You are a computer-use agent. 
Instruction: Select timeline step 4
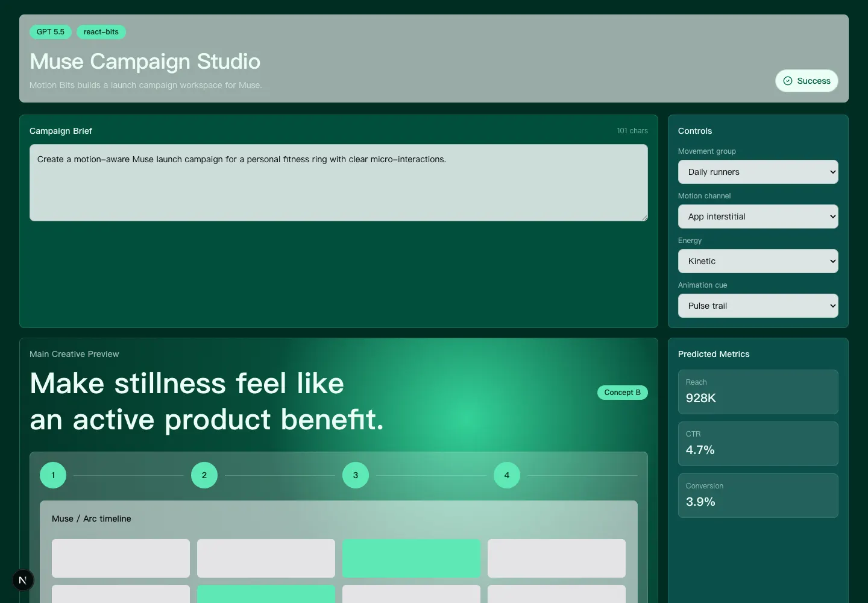[507, 475]
